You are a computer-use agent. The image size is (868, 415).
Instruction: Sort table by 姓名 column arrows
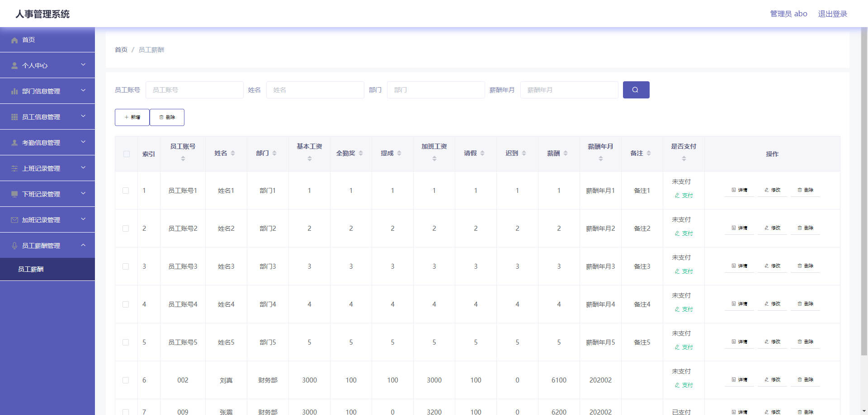233,153
